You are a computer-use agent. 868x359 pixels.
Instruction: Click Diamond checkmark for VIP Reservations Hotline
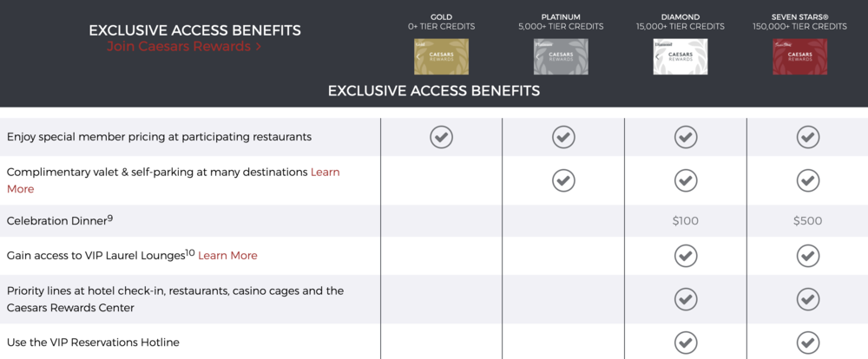coord(686,343)
